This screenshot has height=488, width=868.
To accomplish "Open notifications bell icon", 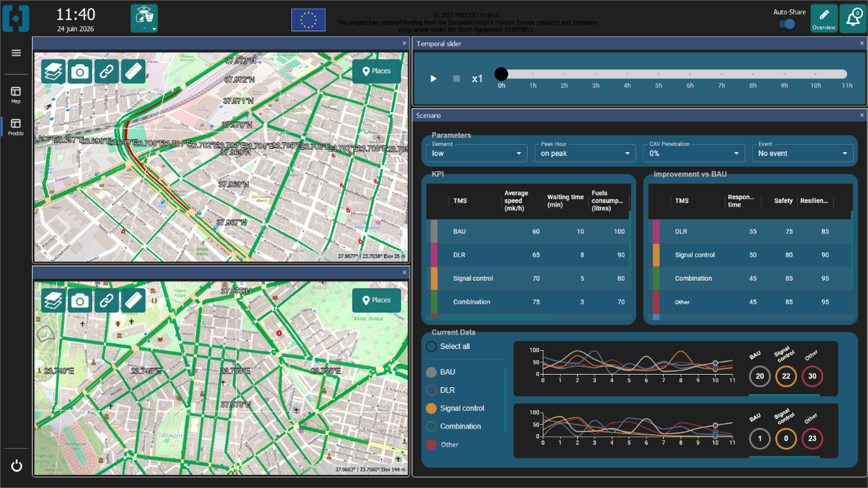I will point(853,18).
